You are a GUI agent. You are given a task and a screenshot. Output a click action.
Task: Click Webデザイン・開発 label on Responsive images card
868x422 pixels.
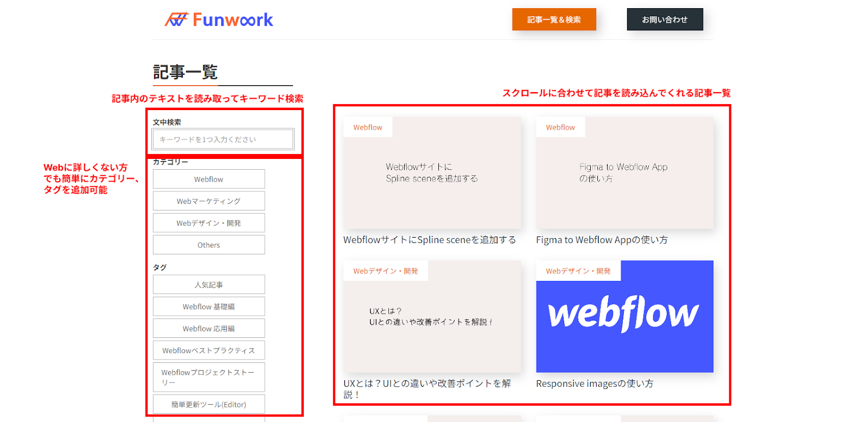tap(578, 271)
